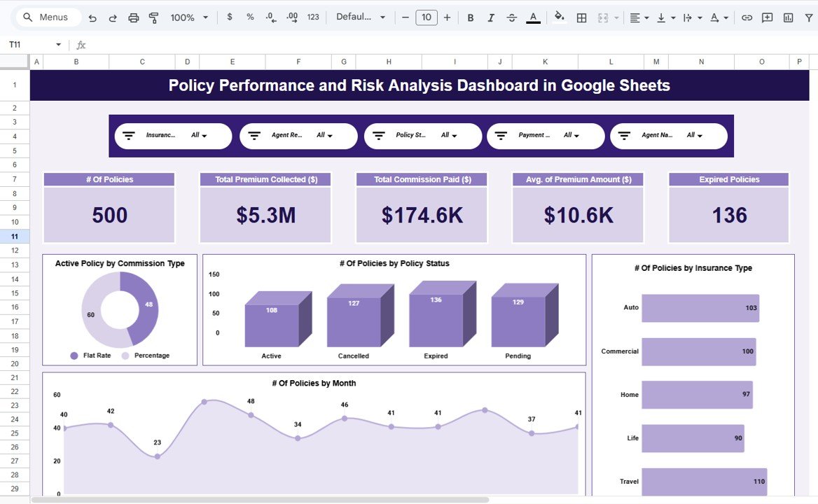The image size is (818, 504).
Task: Click the Strikethrough formatting icon
Action: (511, 17)
